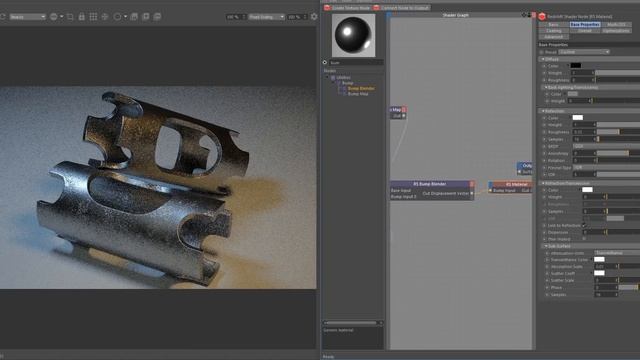The image size is (640, 360).
Task: Open dropdown arrow beside circular snapshot icon
Action: point(62,17)
